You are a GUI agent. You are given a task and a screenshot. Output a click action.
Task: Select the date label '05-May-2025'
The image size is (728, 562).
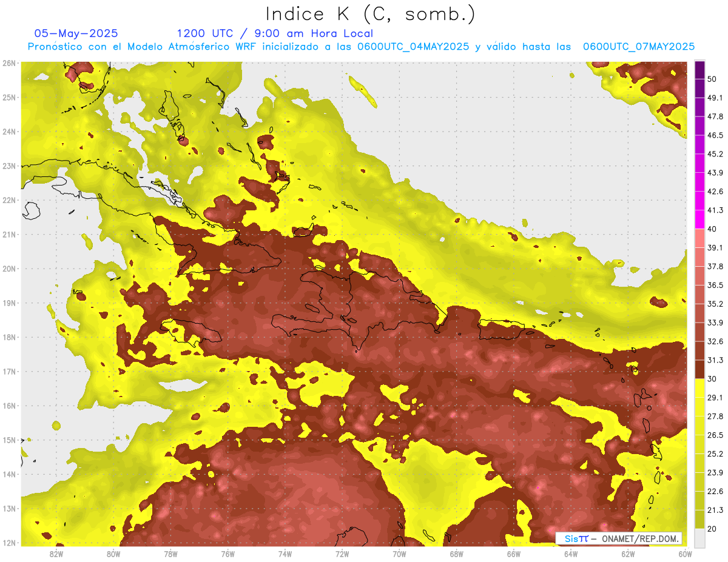76,33
